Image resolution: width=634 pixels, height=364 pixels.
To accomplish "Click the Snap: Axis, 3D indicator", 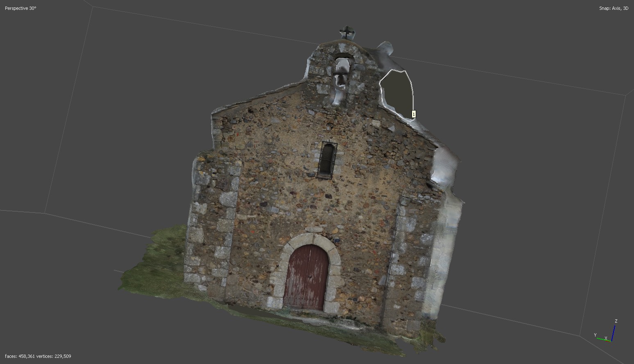I will tap(613, 8).
